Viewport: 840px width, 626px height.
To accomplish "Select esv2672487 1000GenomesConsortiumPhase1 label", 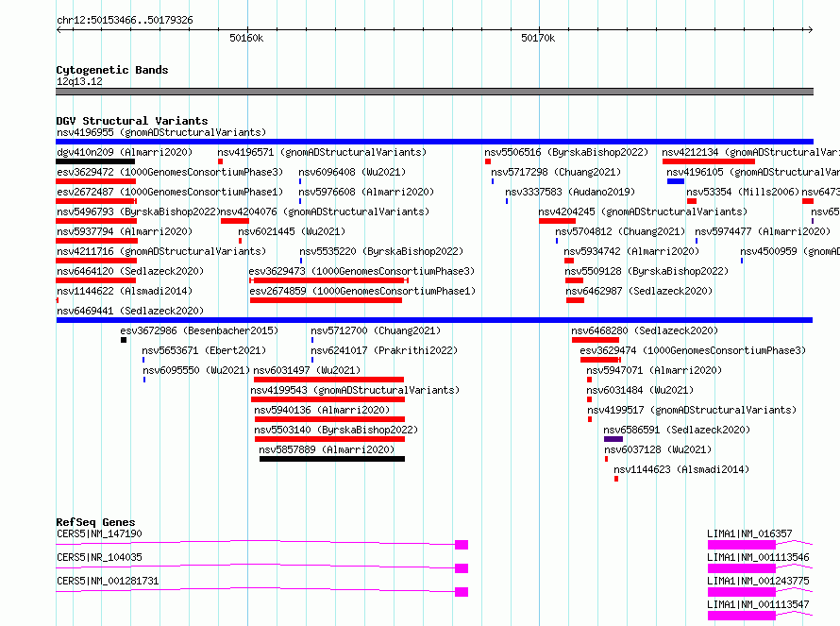I will [x=170, y=192].
